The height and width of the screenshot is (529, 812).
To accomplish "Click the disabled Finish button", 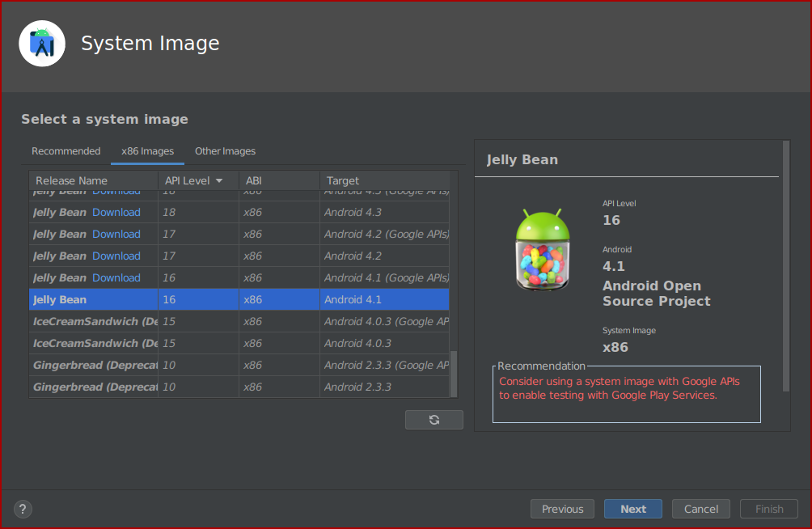I will pos(769,510).
